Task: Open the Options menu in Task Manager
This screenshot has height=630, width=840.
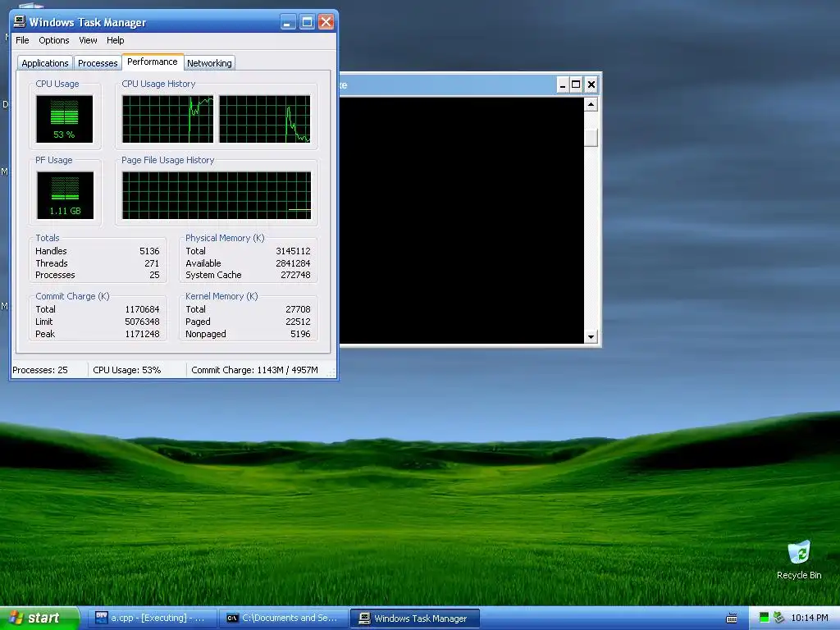Action: 53,40
